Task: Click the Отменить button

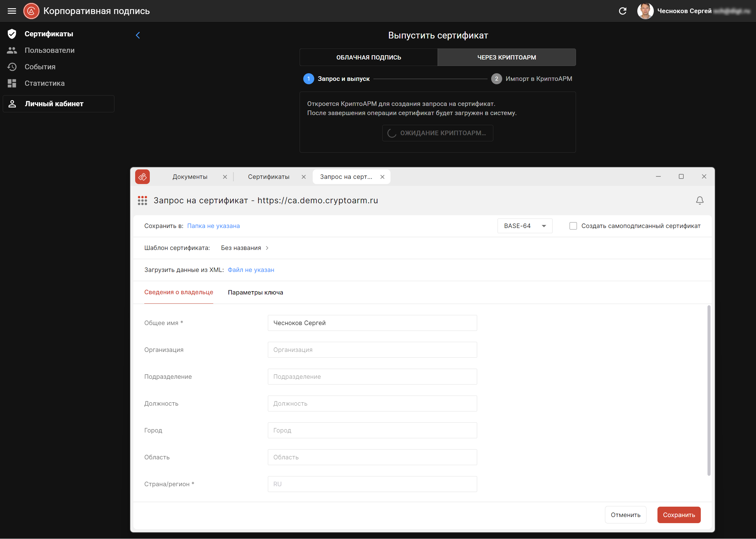Action: click(x=625, y=515)
